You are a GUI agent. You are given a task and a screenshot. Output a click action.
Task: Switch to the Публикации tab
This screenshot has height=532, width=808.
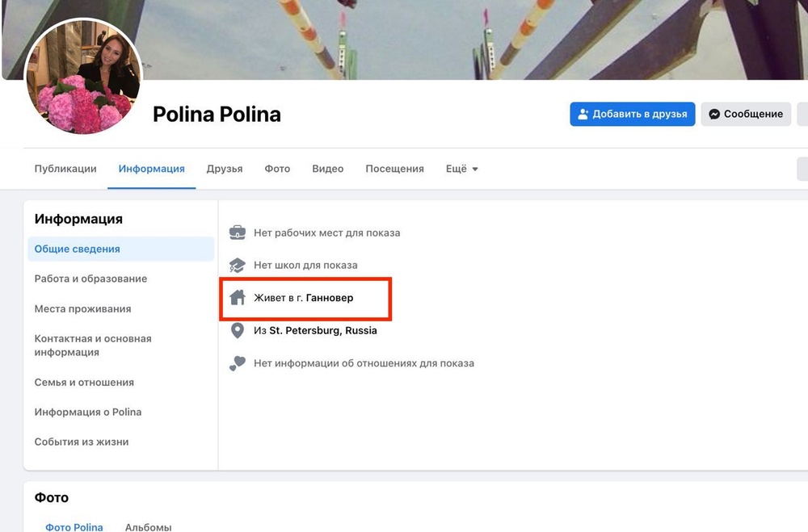click(65, 169)
